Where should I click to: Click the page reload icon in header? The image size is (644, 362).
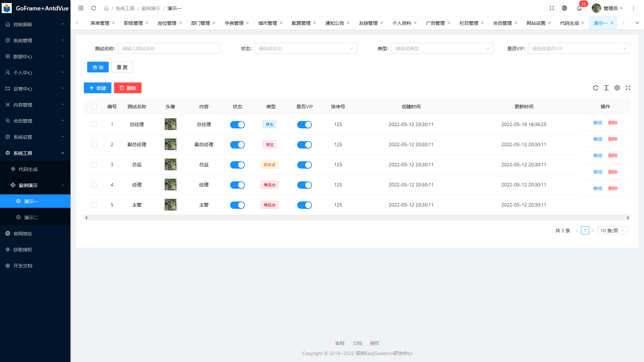tap(94, 8)
